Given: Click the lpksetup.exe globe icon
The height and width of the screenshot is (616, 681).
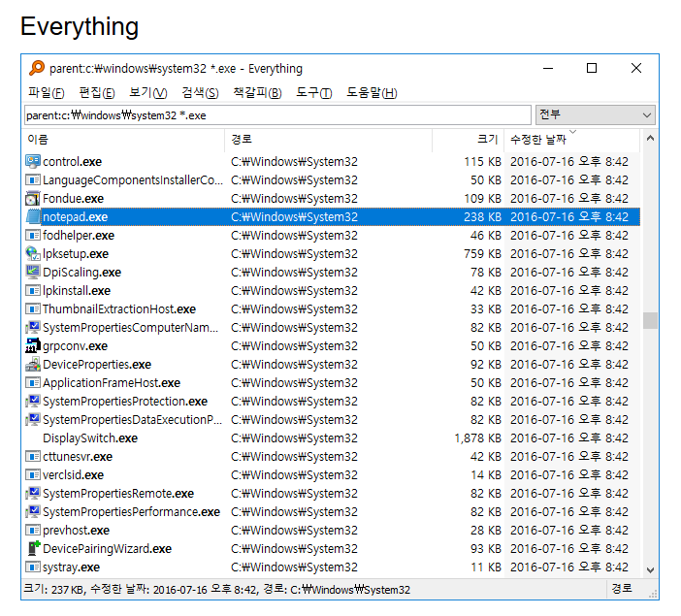Looking at the screenshot, I should coord(33,254).
